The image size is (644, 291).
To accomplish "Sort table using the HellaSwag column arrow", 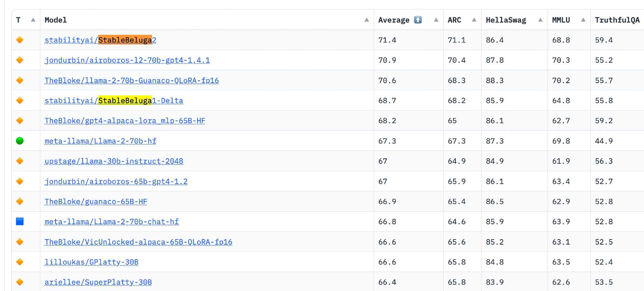I will point(540,20).
